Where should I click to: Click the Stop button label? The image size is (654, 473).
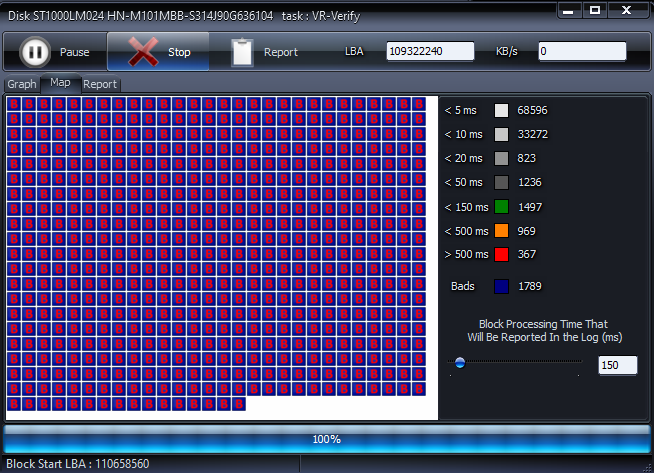(x=179, y=52)
